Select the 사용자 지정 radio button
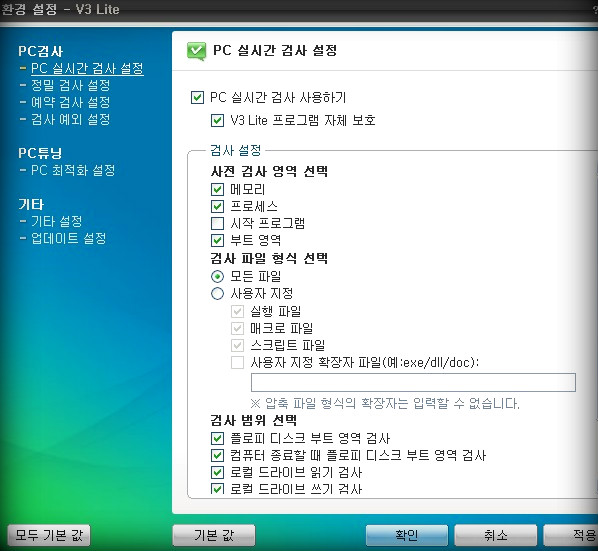 click(217, 293)
